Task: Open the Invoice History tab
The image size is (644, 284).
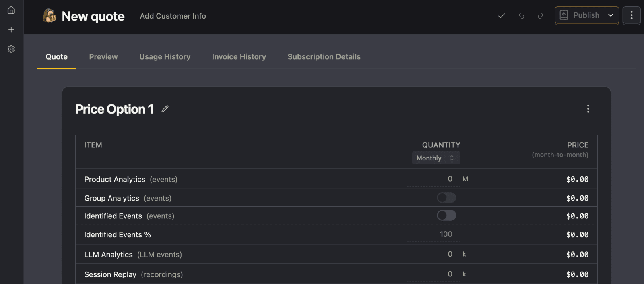Action: [x=239, y=57]
